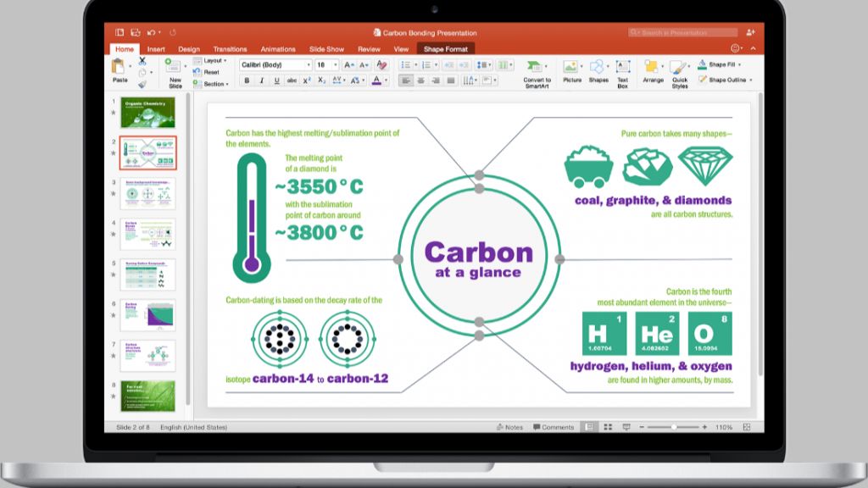868x488 pixels.
Task: Adjust the zoom slider in status bar
Action: click(x=673, y=427)
